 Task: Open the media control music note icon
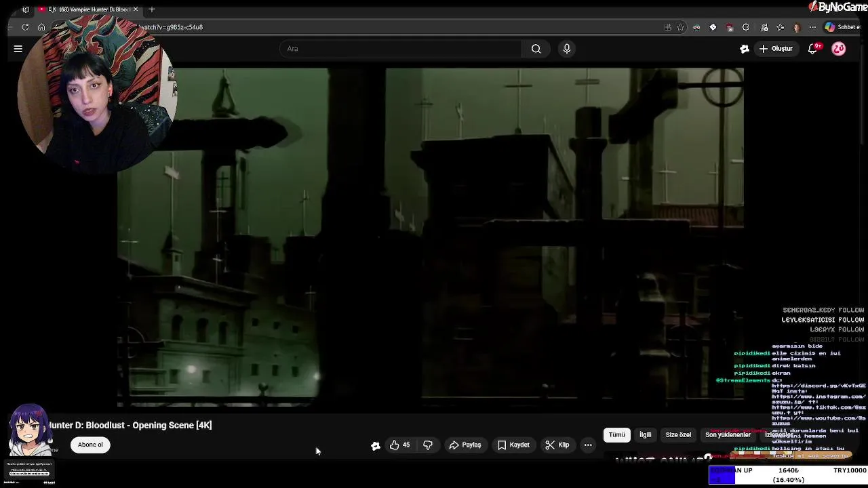(x=764, y=27)
